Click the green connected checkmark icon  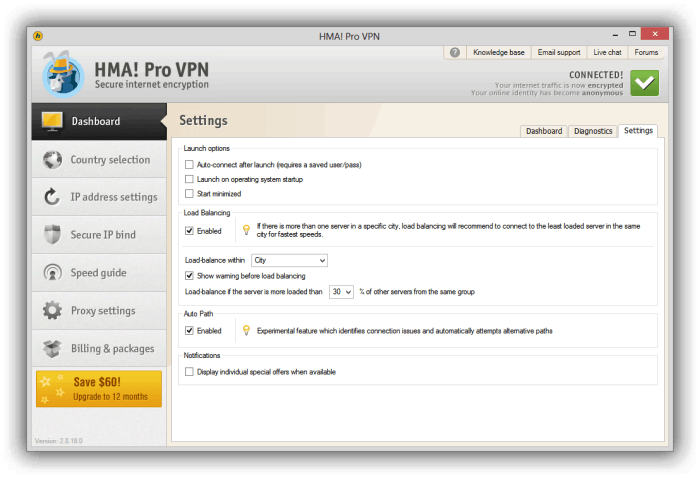coord(644,83)
